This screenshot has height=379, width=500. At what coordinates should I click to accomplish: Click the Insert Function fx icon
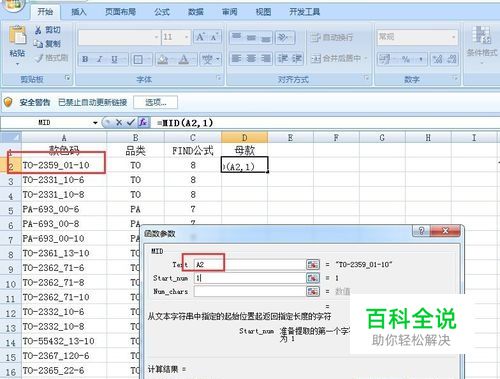[143, 123]
